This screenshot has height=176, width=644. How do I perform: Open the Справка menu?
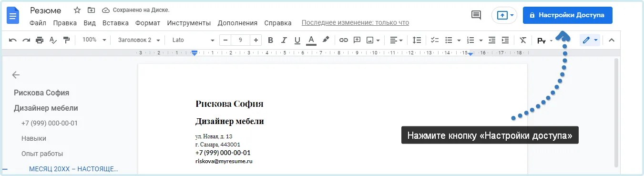point(278,23)
